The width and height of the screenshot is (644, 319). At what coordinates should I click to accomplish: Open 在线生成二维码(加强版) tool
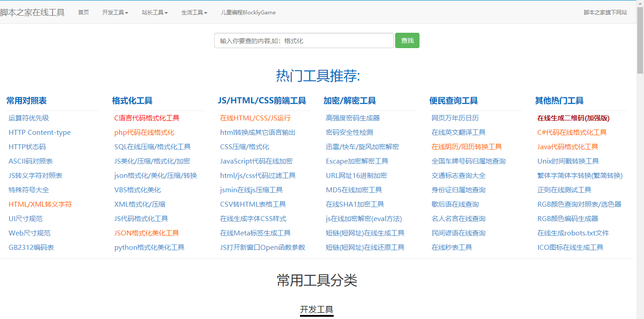coord(573,118)
